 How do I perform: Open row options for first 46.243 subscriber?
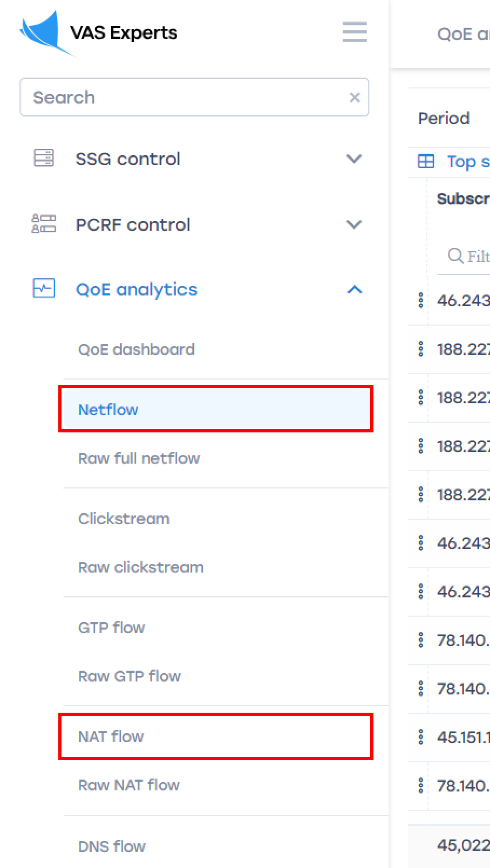[420, 300]
